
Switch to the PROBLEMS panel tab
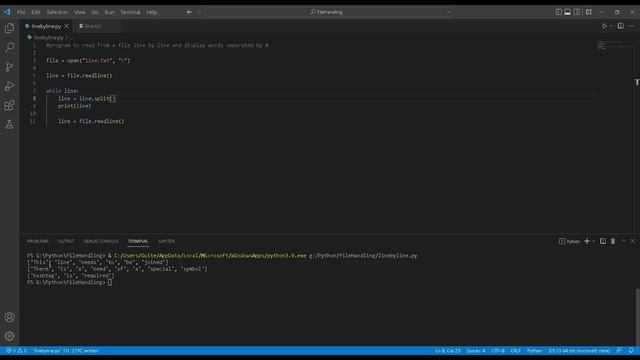(38, 241)
